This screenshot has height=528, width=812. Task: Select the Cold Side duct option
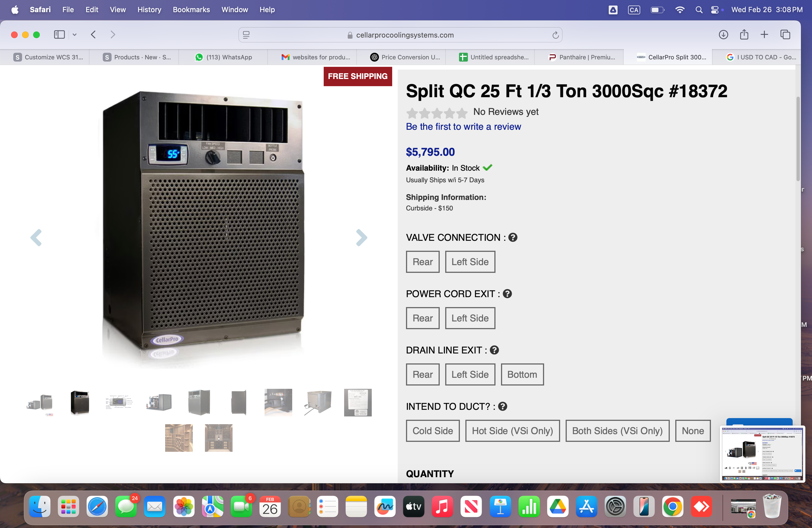(x=432, y=431)
